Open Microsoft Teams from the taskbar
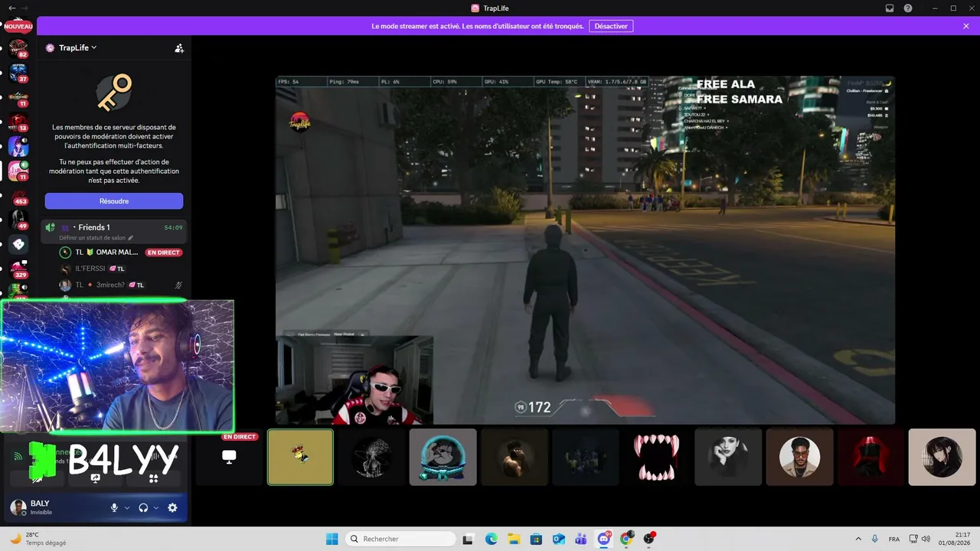Viewport: 980px width, 551px height. click(x=581, y=539)
